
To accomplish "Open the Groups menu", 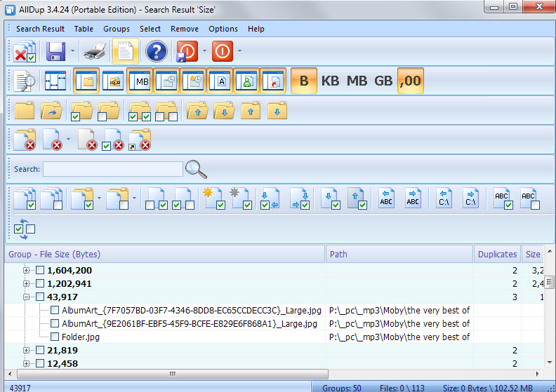I will [x=117, y=29].
